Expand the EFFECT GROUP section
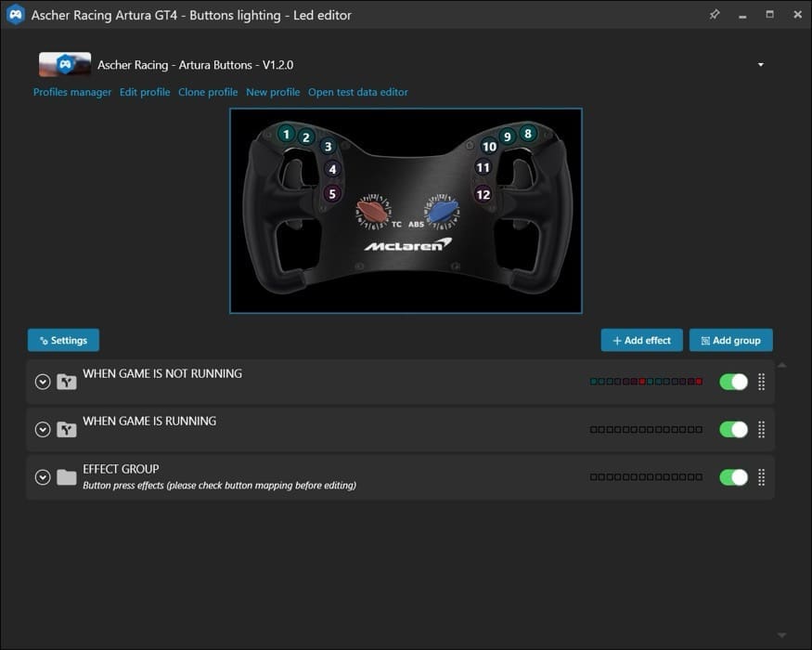This screenshot has height=650, width=812. (x=42, y=476)
